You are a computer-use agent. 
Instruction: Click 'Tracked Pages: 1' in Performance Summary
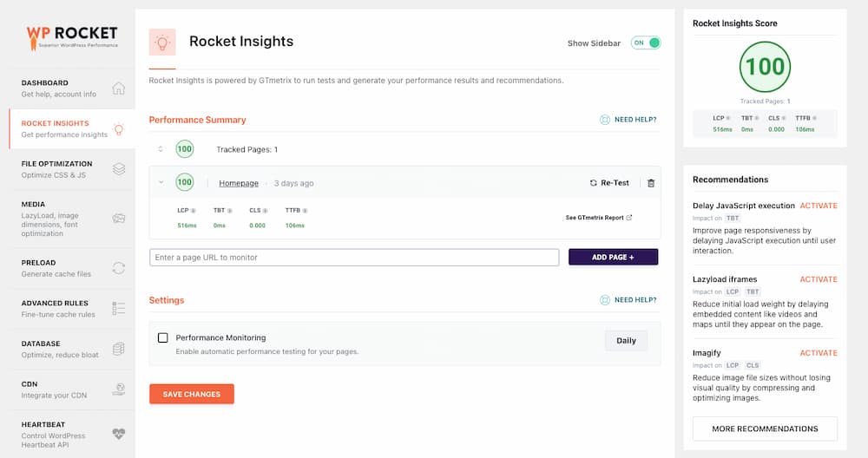(247, 149)
